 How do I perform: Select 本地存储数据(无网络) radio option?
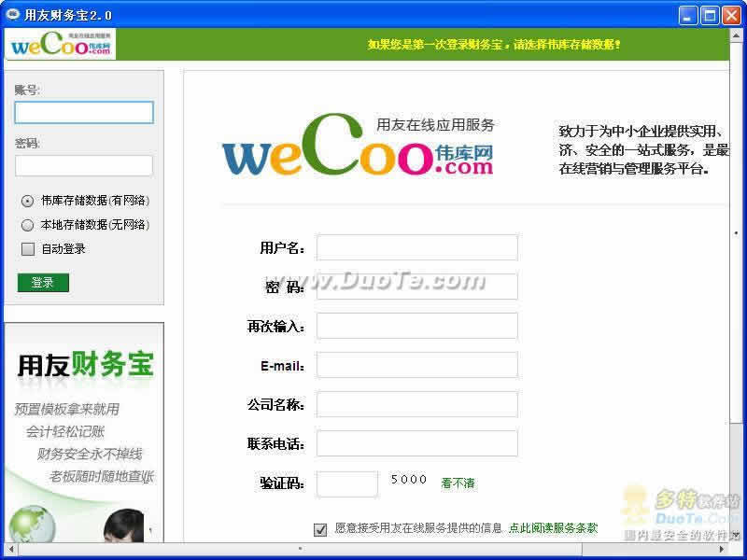[x=28, y=225]
